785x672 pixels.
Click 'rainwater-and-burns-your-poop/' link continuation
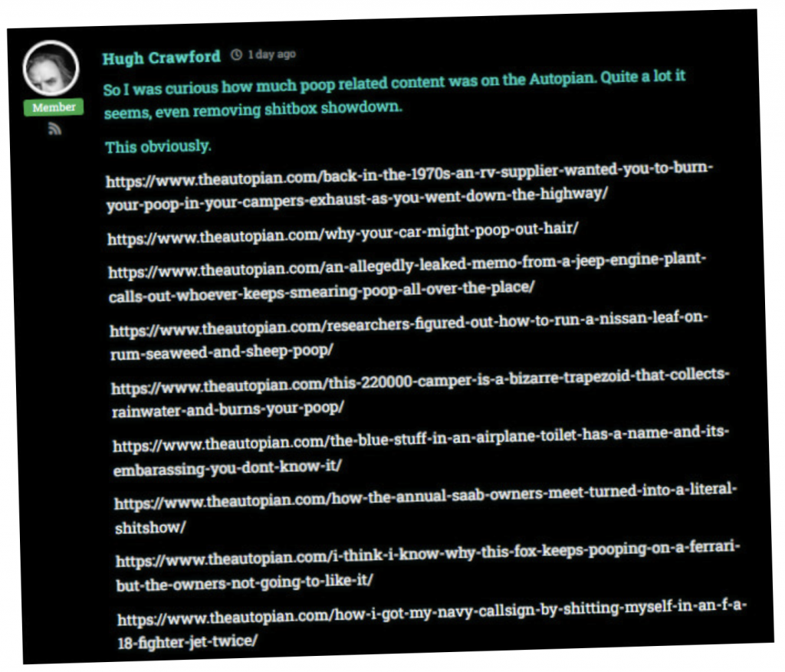point(228,409)
